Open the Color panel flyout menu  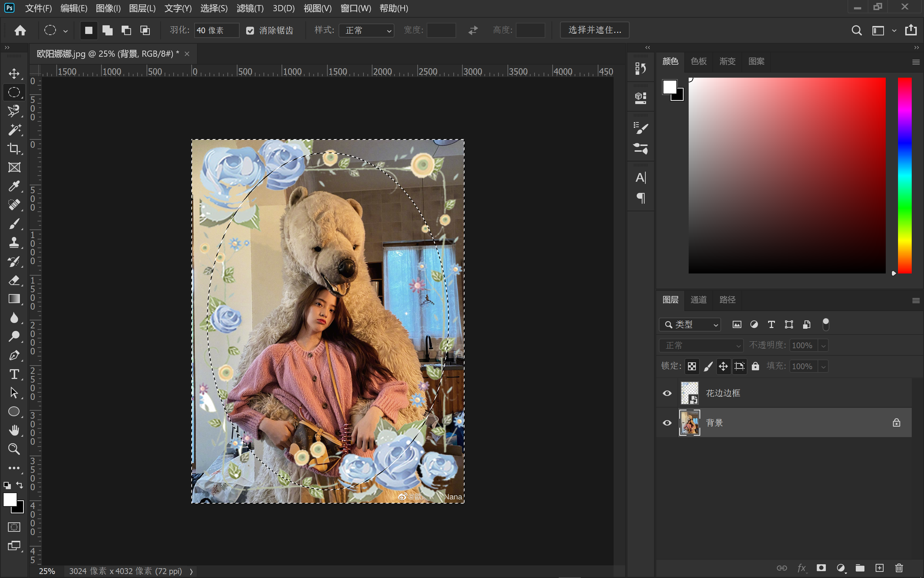pos(916,62)
